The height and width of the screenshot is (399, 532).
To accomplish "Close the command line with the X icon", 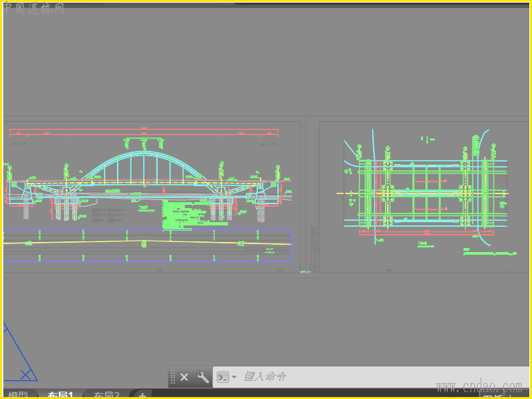I will click(184, 377).
